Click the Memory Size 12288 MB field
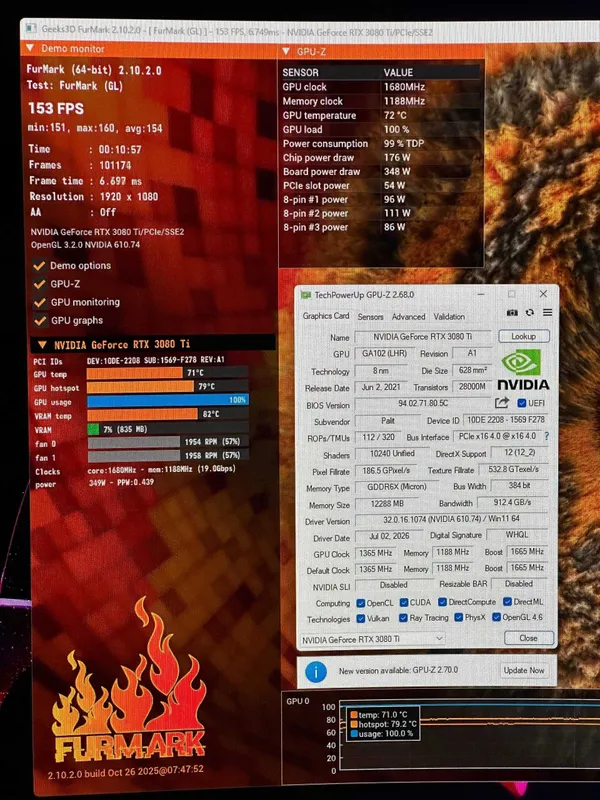600x800 pixels. 386,504
